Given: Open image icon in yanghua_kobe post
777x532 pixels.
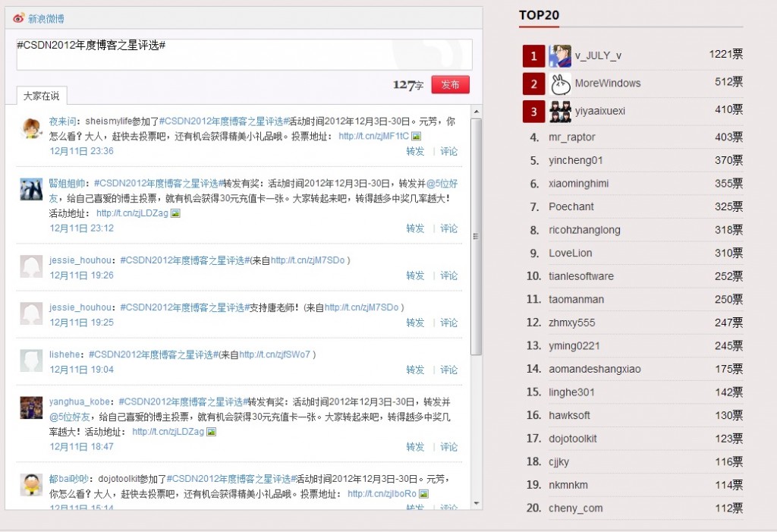Looking at the screenshot, I should [212, 432].
